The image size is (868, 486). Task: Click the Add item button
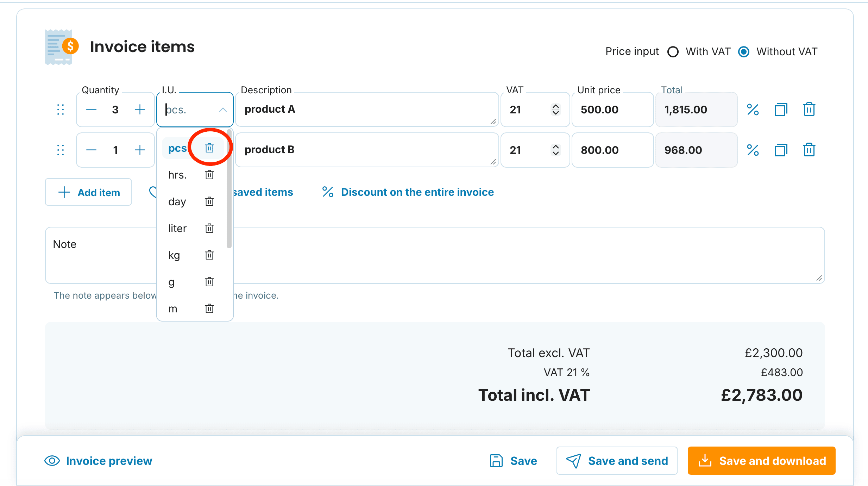[x=88, y=192]
